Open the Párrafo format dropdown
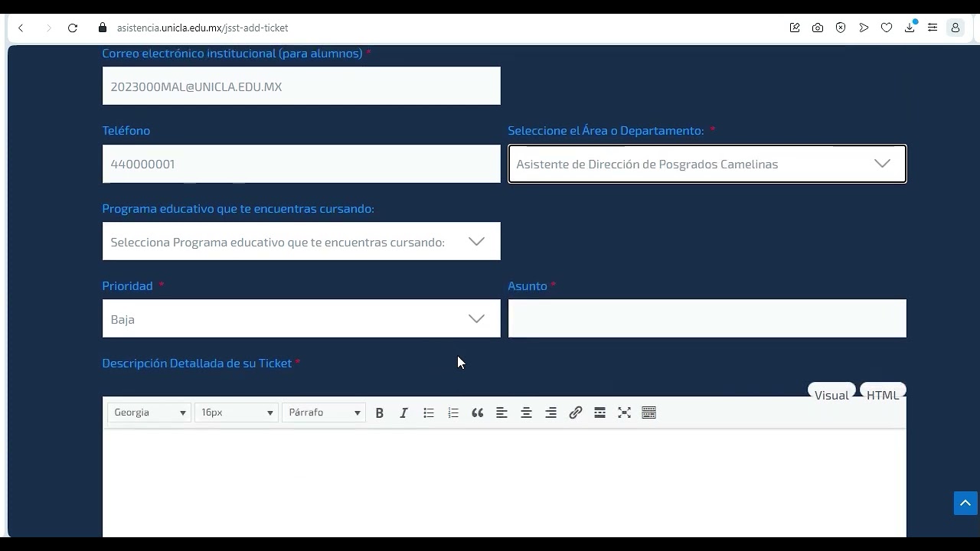This screenshot has height=551, width=980. point(324,412)
